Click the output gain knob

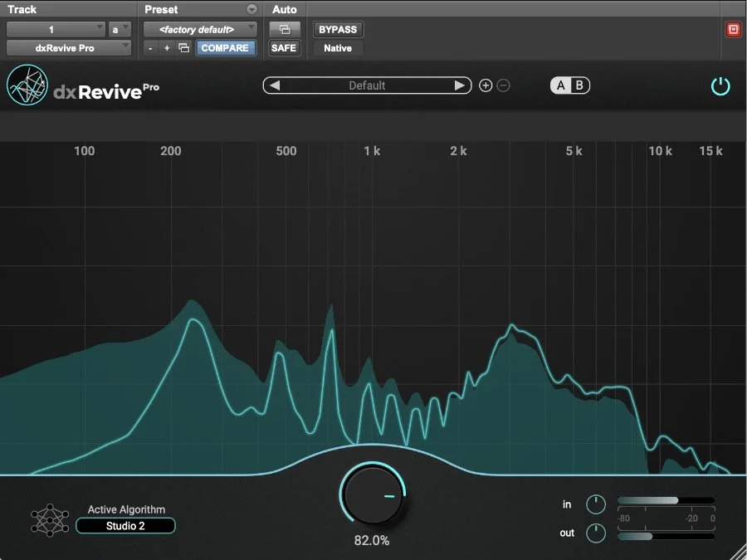click(x=595, y=533)
